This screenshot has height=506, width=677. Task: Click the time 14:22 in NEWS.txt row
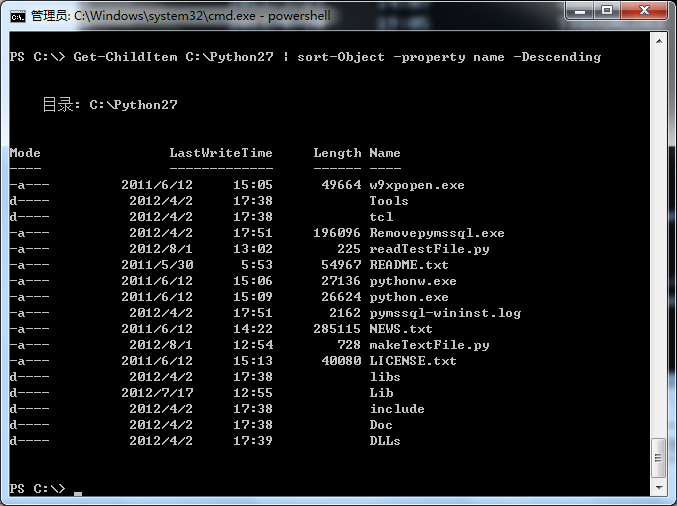(x=253, y=329)
